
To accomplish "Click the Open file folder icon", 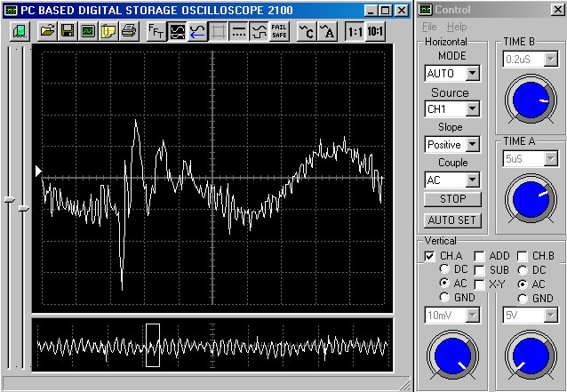I will [46, 31].
